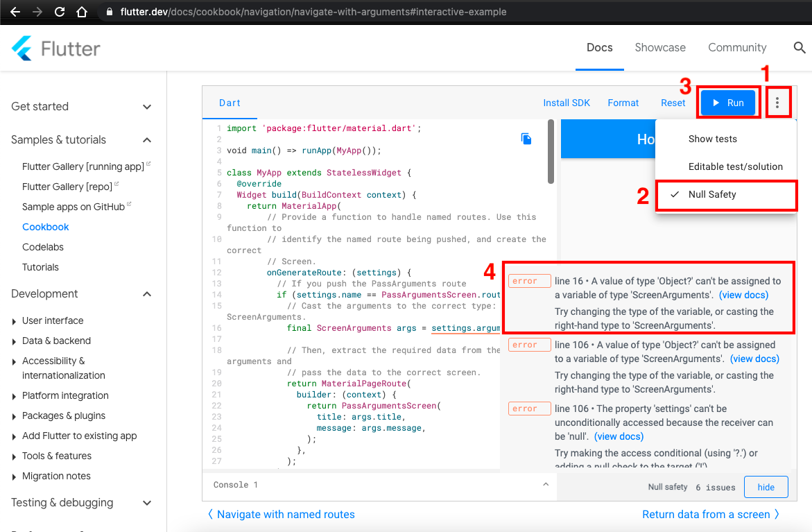Click the code editor vertical scrollbar
812x532 pixels.
pos(551,152)
